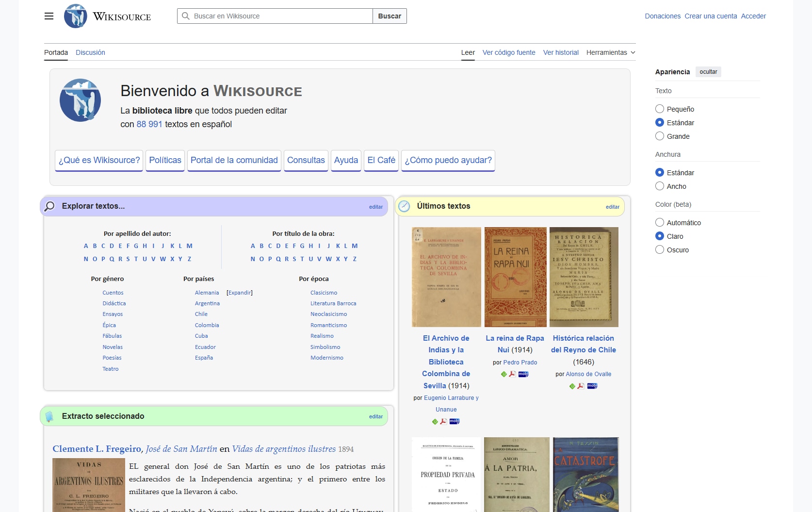Screen dimensions: 812x512
Task: Open the Donaciones link
Action: pyautogui.click(x=663, y=16)
